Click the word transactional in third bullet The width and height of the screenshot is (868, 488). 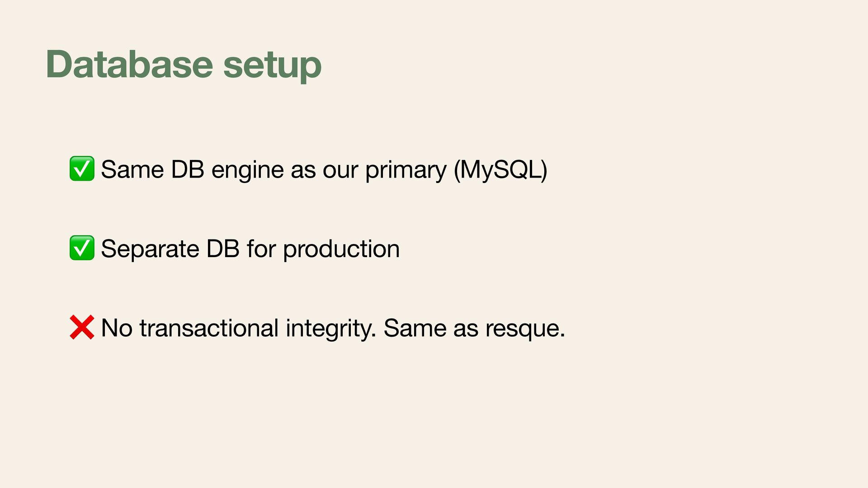[209, 328]
